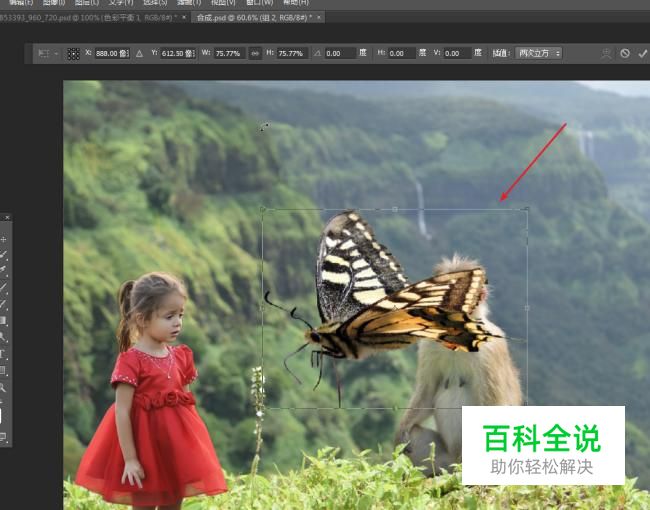Screen dimensions: 650x510
Task: Open the 帮助(H) menu
Action: point(296,2)
